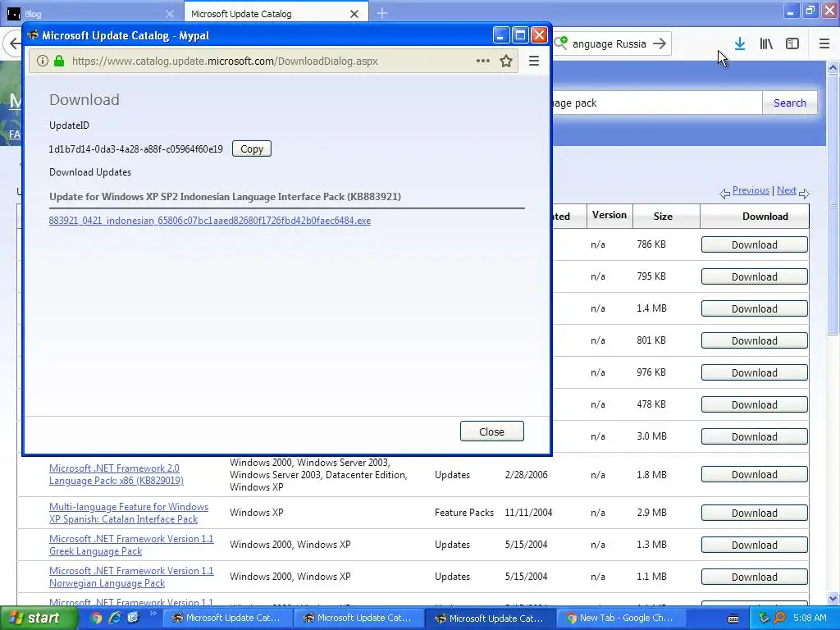Viewport: 840px width, 630px height.
Task: Download the Greek Language Pack
Action: tap(755, 546)
